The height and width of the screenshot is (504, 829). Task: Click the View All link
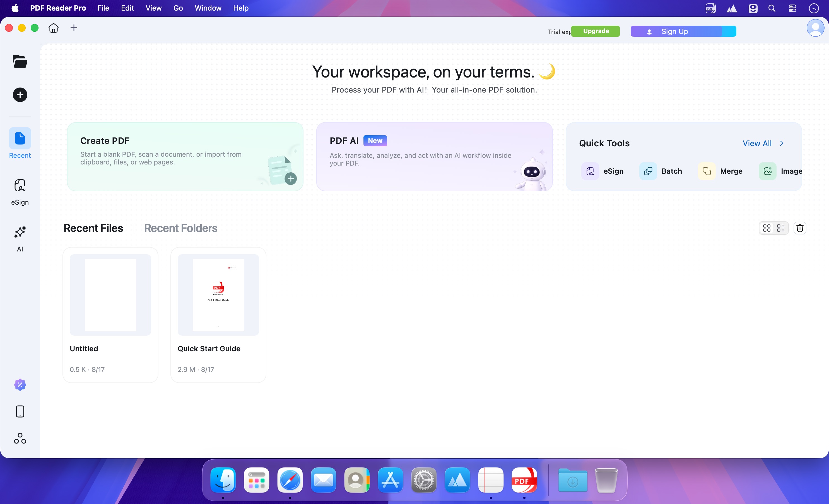tap(757, 143)
